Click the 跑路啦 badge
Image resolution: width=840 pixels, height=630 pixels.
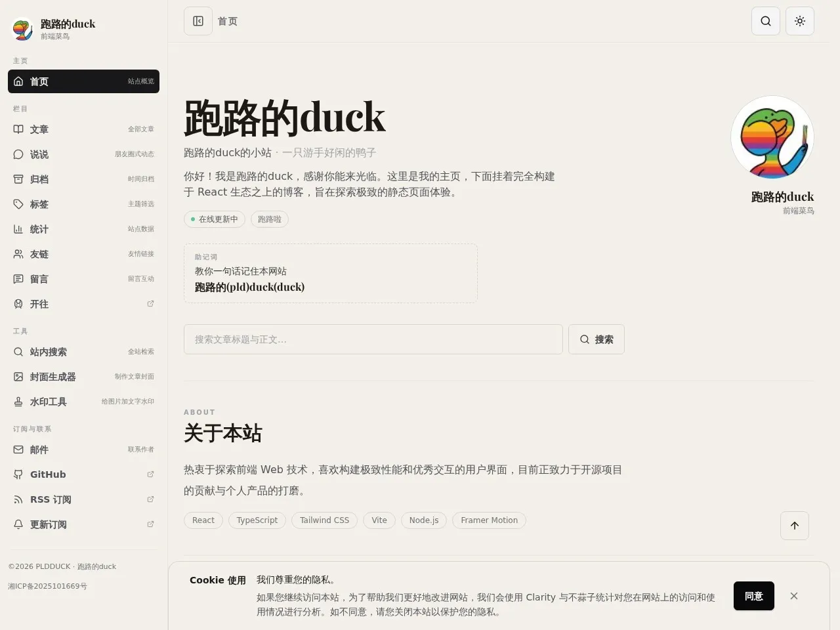point(270,219)
